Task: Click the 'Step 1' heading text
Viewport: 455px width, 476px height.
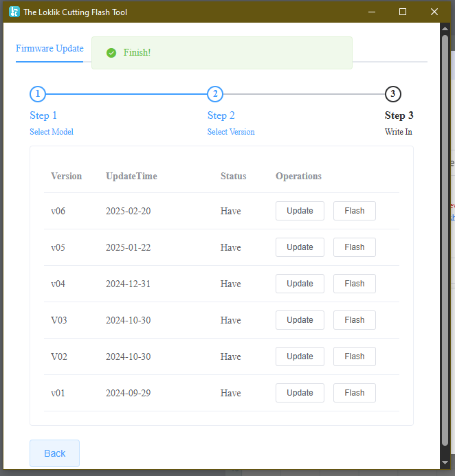Action: (43, 115)
